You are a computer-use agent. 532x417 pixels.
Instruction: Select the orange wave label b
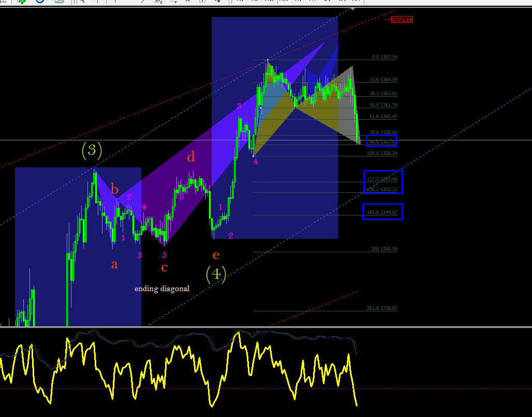click(114, 189)
